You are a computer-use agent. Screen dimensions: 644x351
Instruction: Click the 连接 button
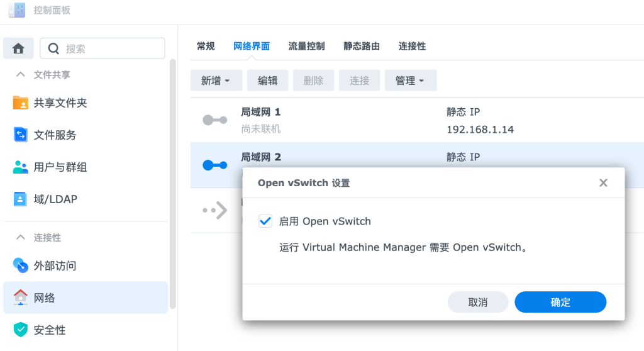pyautogui.click(x=359, y=81)
